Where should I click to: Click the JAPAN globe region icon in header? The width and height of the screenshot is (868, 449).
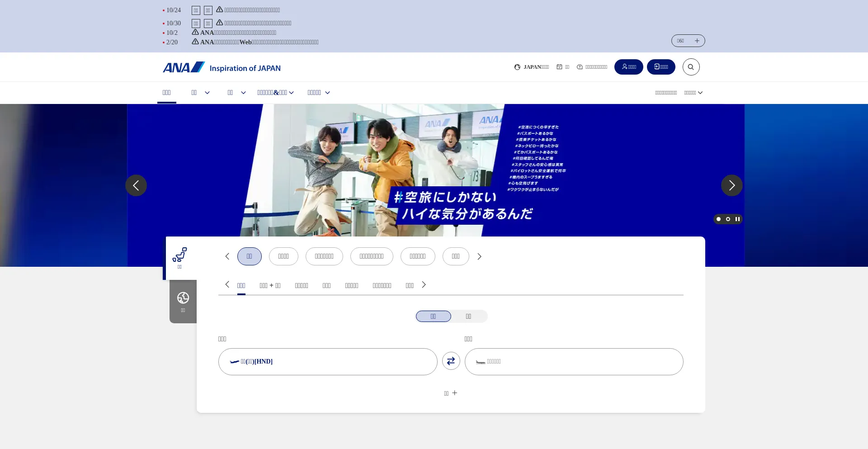(517, 67)
